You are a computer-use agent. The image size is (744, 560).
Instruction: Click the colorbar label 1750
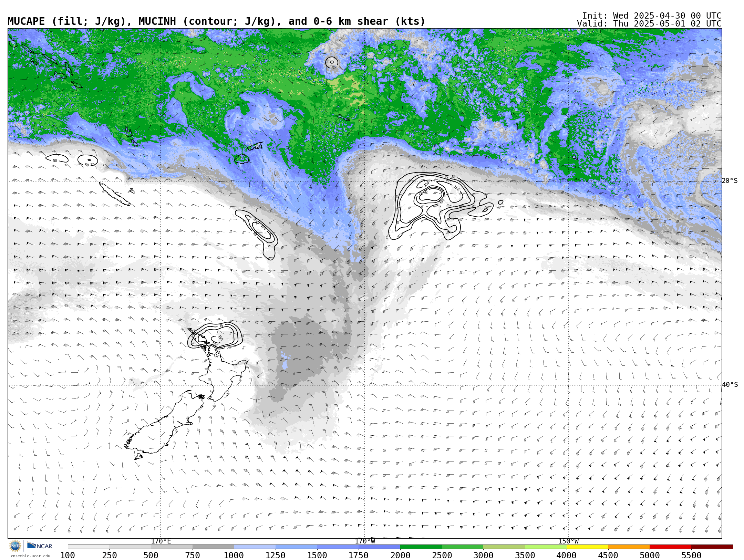359,556
